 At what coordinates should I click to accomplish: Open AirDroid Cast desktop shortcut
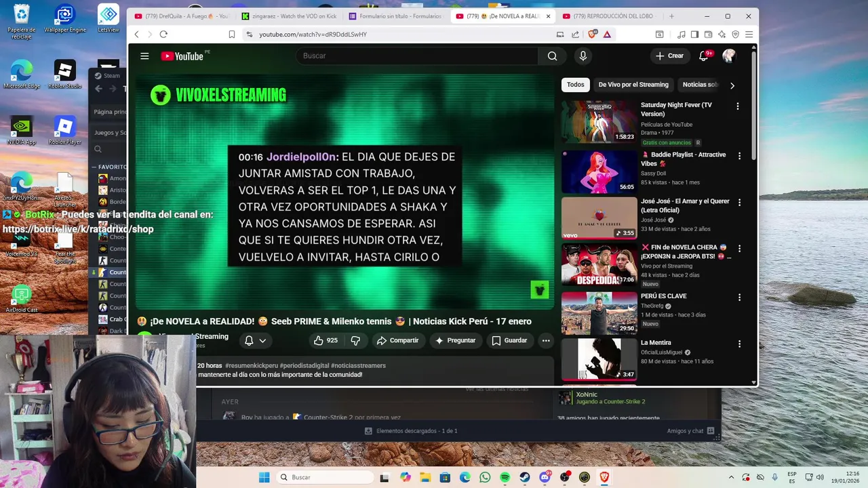(22, 299)
